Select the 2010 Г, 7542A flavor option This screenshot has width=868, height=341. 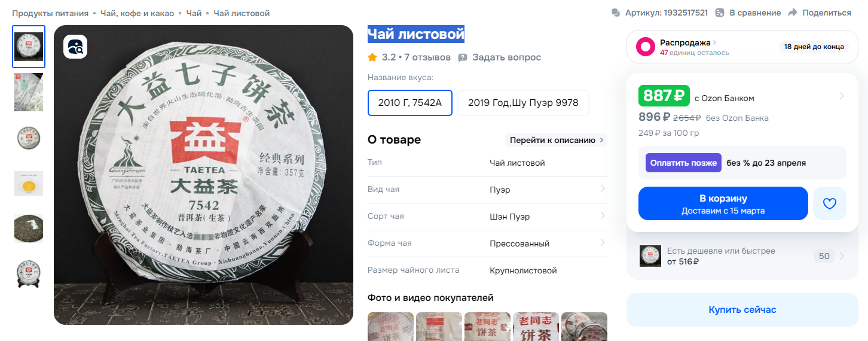(409, 103)
